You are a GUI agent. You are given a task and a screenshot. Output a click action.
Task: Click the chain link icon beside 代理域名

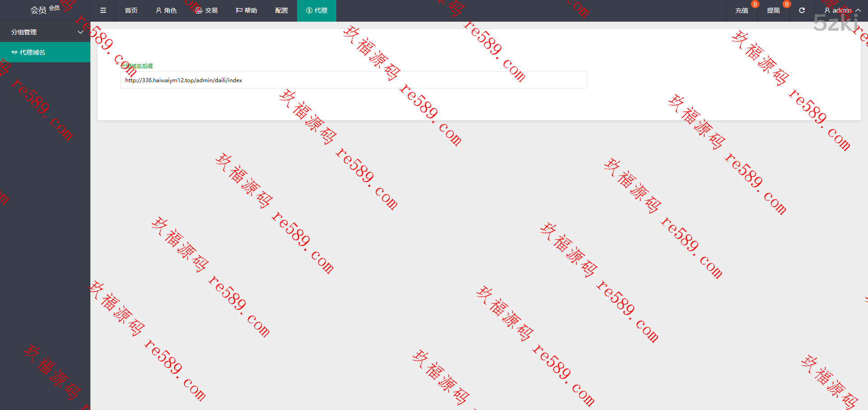(14, 52)
